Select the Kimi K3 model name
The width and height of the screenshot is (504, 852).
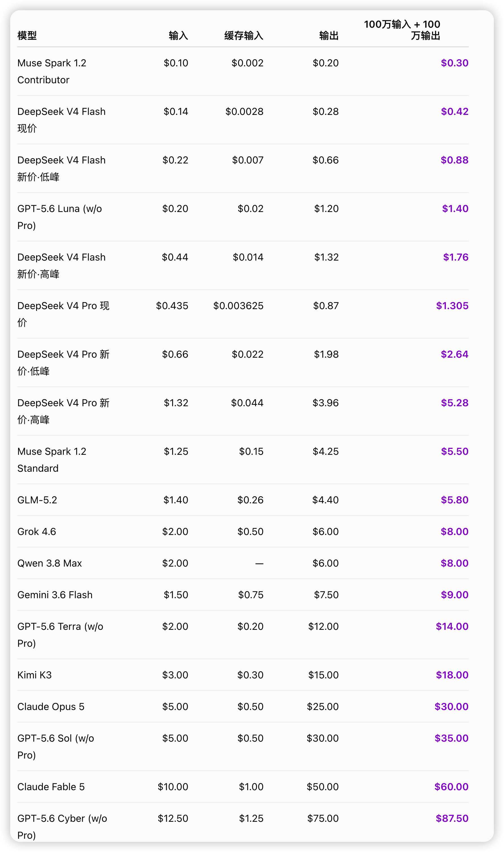34,675
